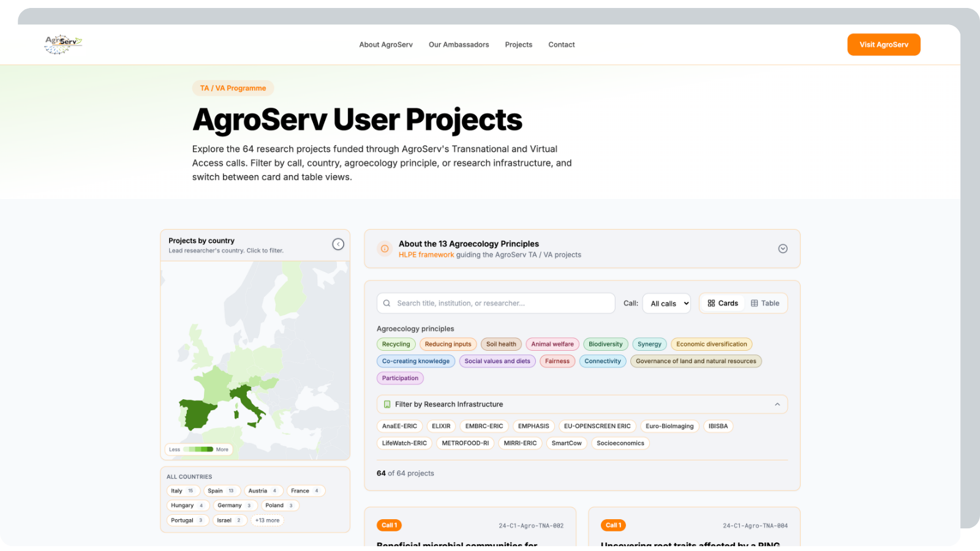Toggle the Soil health principle filter
Image resolution: width=980 pixels, height=551 pixels.
501,344
